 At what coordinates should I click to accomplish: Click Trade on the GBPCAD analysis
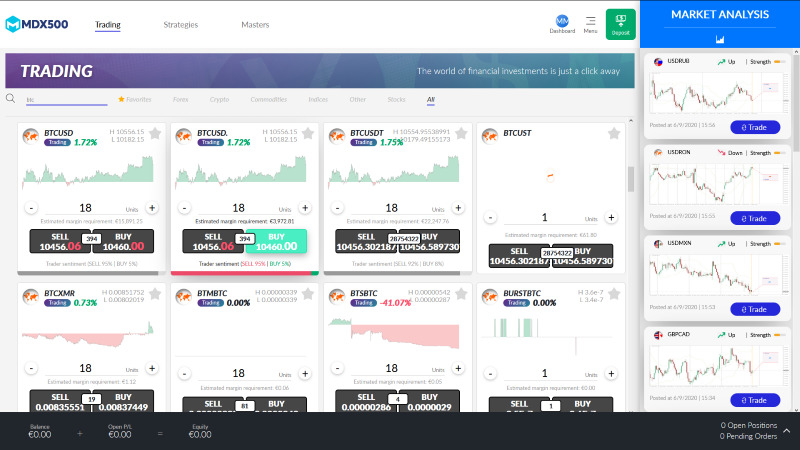[x=755, y=400]
